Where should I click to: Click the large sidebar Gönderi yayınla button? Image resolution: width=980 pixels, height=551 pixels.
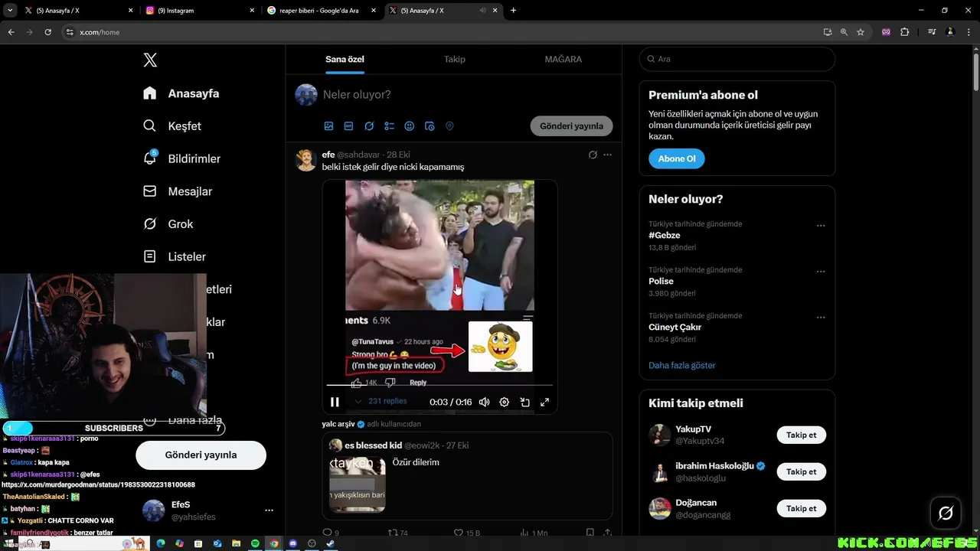point(201,455)
